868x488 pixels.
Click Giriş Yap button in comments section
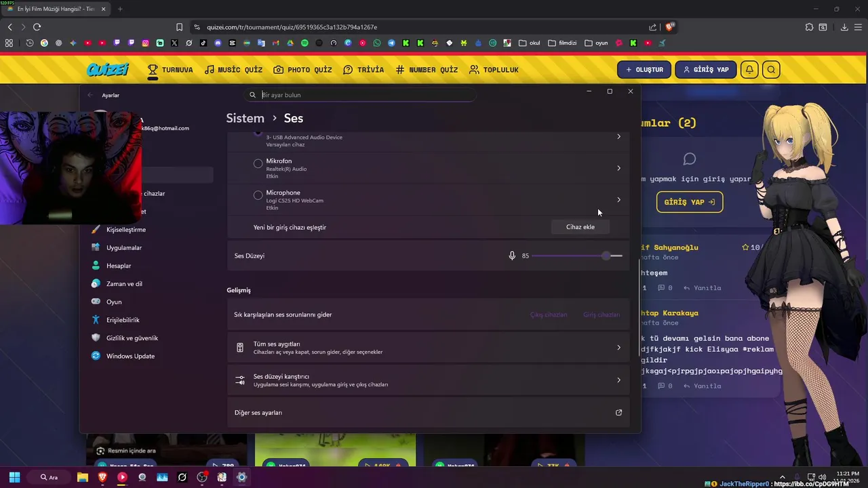tap(690, 202)
